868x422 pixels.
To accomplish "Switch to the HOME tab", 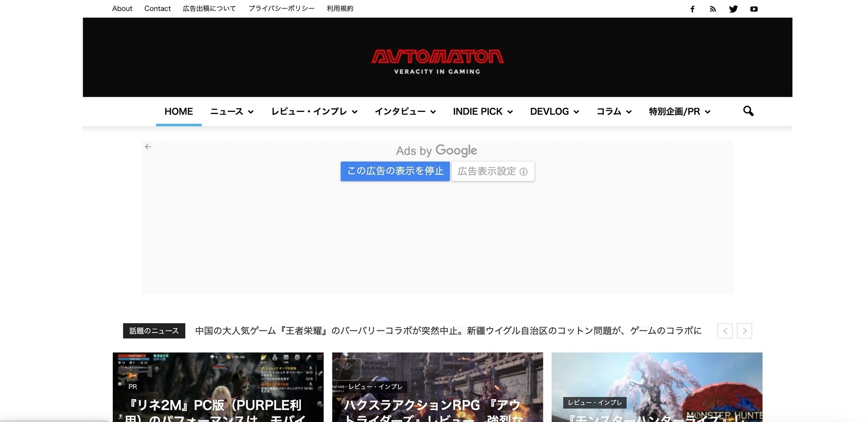I will click(x=178, y=112).
